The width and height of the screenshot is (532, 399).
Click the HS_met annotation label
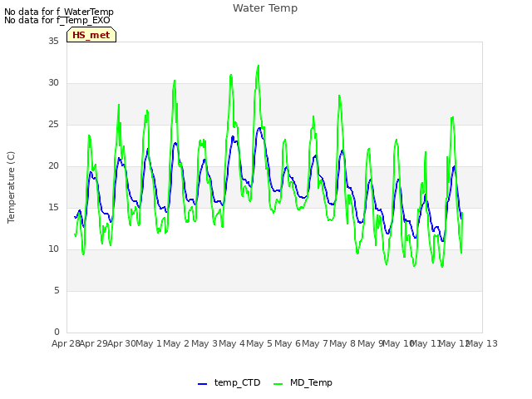tap(91, 35)
